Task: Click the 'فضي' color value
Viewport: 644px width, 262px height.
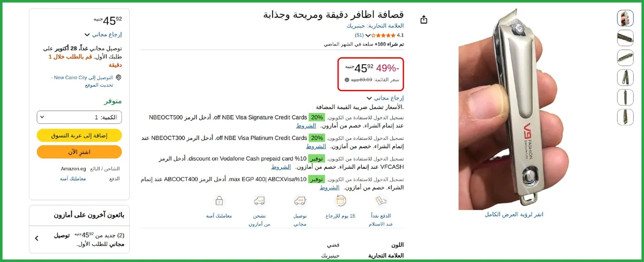Action: tap(334, 245)
